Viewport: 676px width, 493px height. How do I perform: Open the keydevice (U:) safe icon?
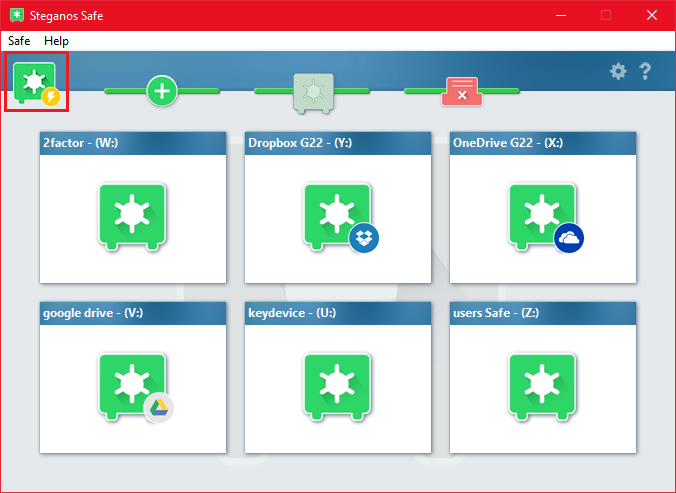338,385
